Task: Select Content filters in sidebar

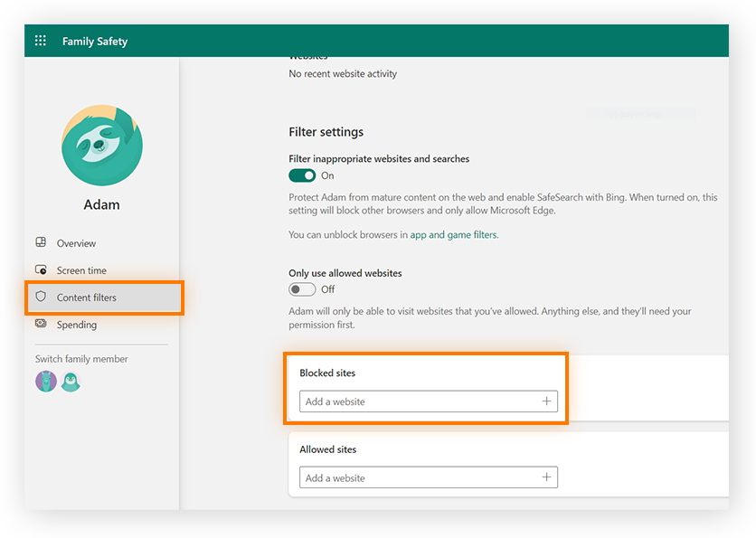Action: click(104, 297)
